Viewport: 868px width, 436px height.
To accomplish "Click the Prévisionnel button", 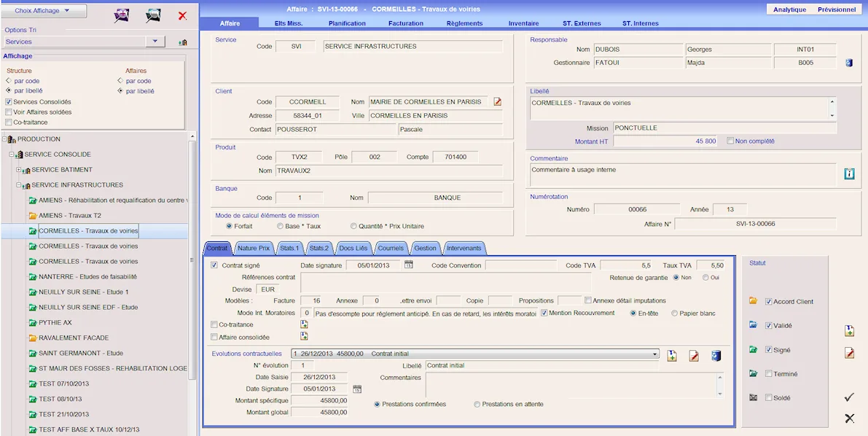I will [x=837, y=10].
